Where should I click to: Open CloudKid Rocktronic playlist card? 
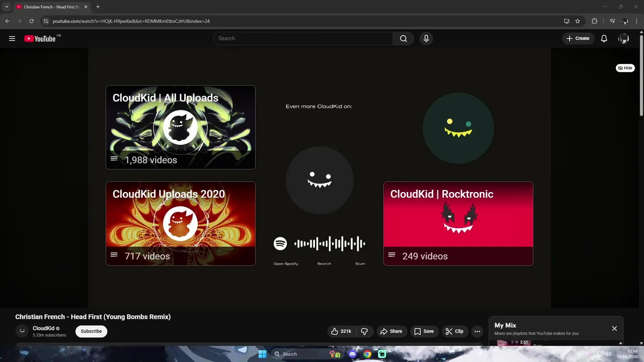(x=458, y=223)
